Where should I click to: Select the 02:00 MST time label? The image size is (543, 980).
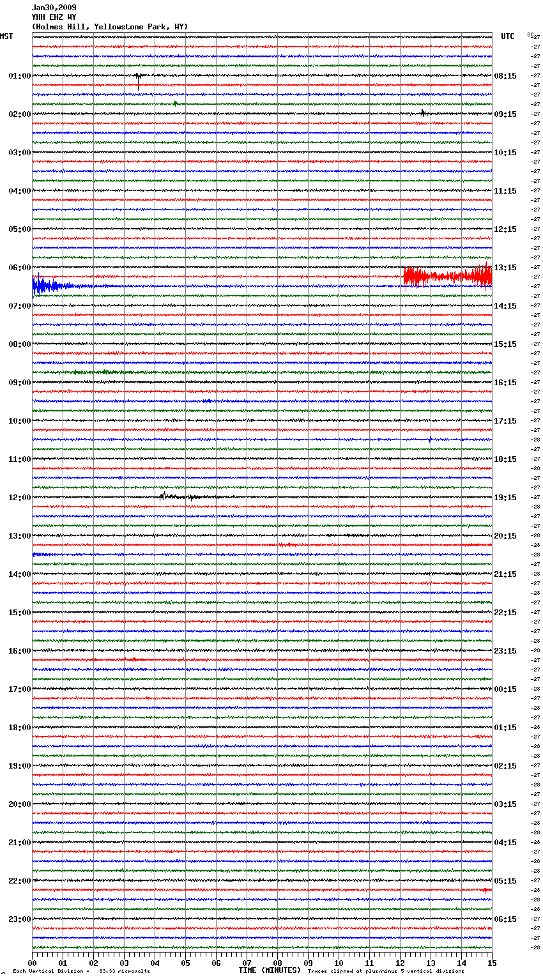(x=20, y=114)
